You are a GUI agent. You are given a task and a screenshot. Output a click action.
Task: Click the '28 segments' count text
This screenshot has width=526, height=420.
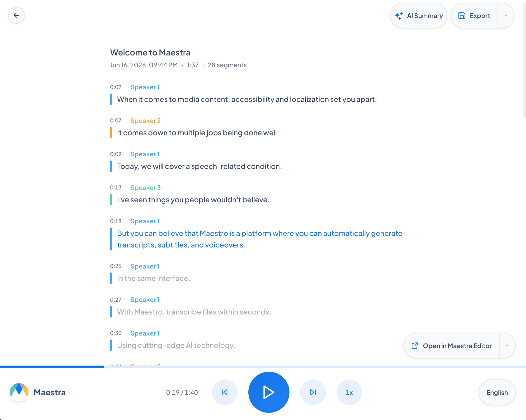(x=227, y=65)
